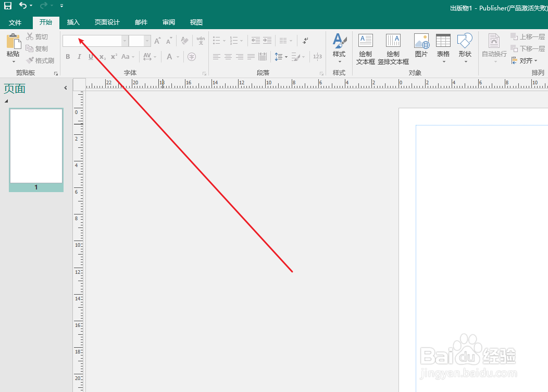Viewport: 548px width, 392px height.
Task: Activate the 格式刷 format painter
Action: click(41, 60)
